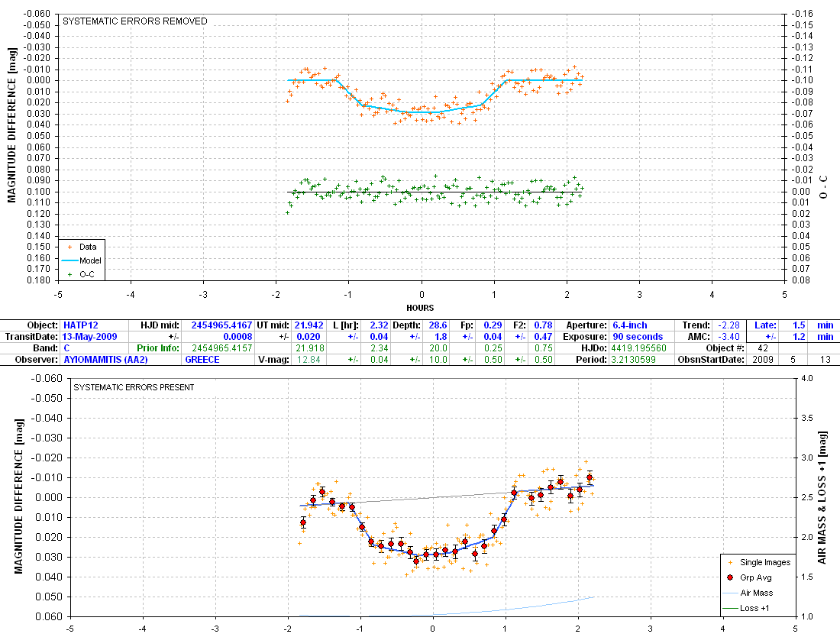Click the Single Images legend marker
This screenshot has width=840, height=637.
tap(730, 562)
